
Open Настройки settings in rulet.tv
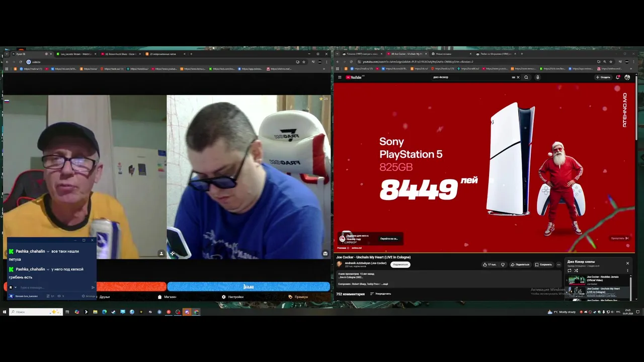pyautogui.click(x=232, y=297)
